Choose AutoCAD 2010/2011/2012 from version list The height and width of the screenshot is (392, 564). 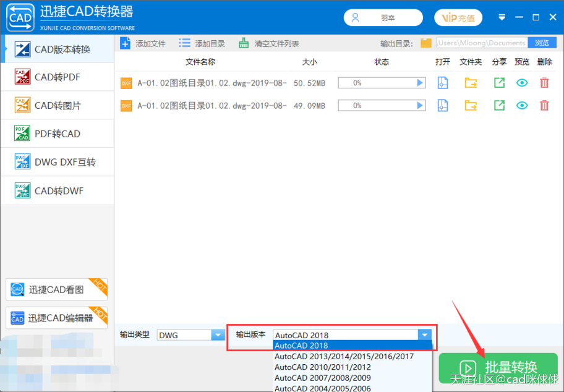323,367
